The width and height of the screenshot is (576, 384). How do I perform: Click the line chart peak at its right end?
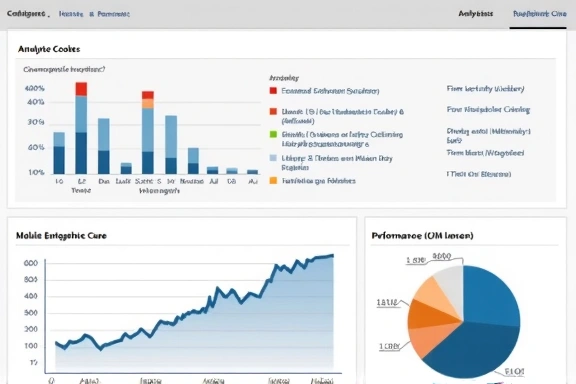click(x=332, y=255)
